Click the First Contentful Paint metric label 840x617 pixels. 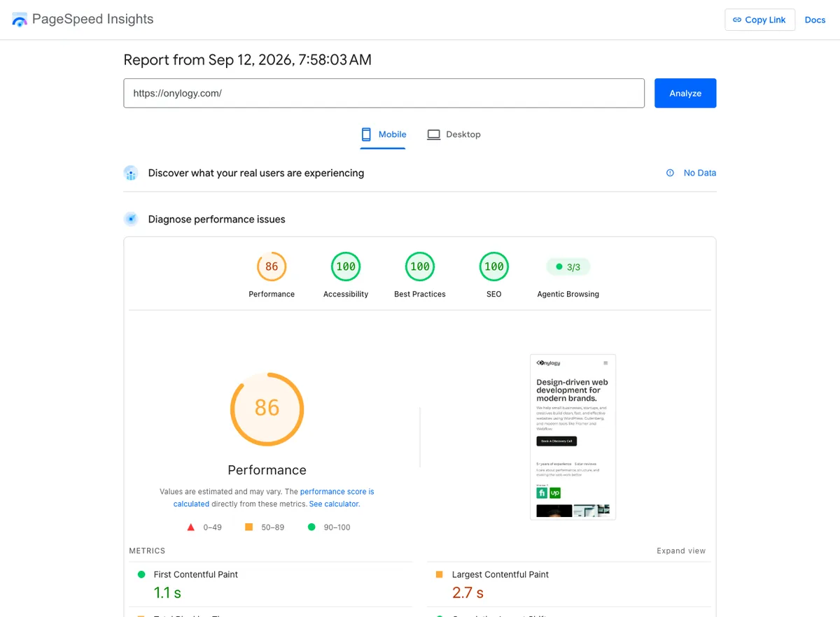196,574
